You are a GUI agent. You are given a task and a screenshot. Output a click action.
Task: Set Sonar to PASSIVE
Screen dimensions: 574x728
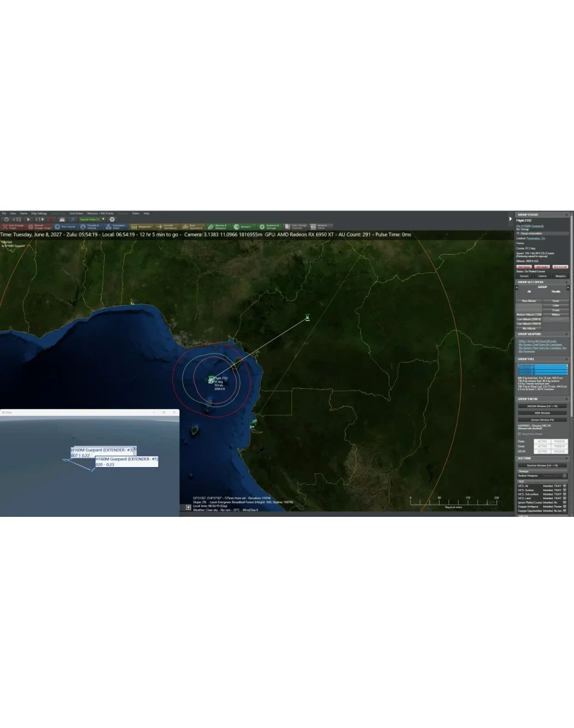click(559, 446)
